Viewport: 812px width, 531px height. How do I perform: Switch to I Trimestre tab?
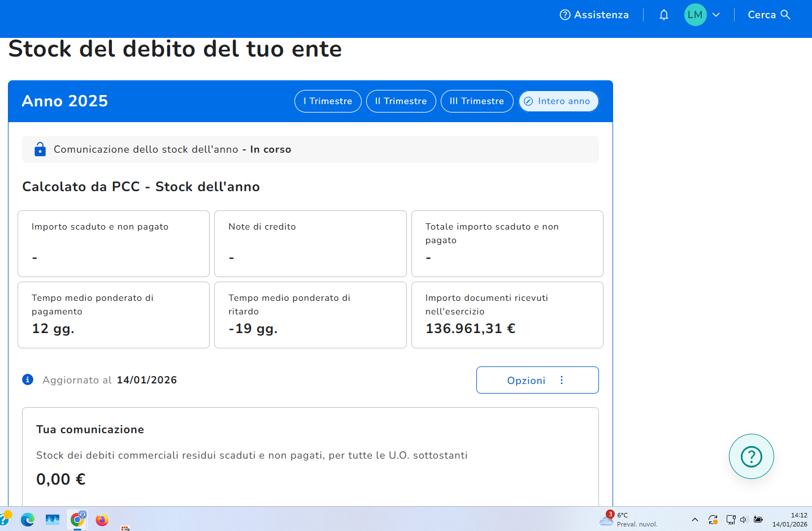coord(328,101)
